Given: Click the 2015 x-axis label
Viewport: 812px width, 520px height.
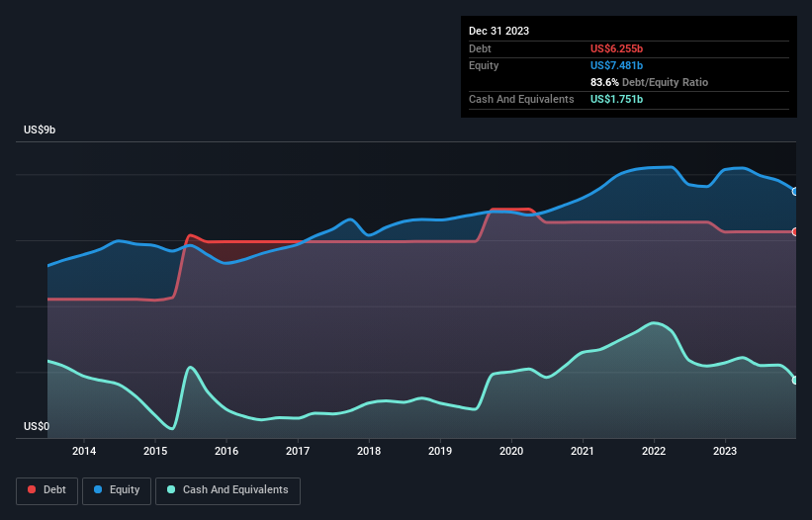Looking at the screenshot, I should [x=155, y=451].
